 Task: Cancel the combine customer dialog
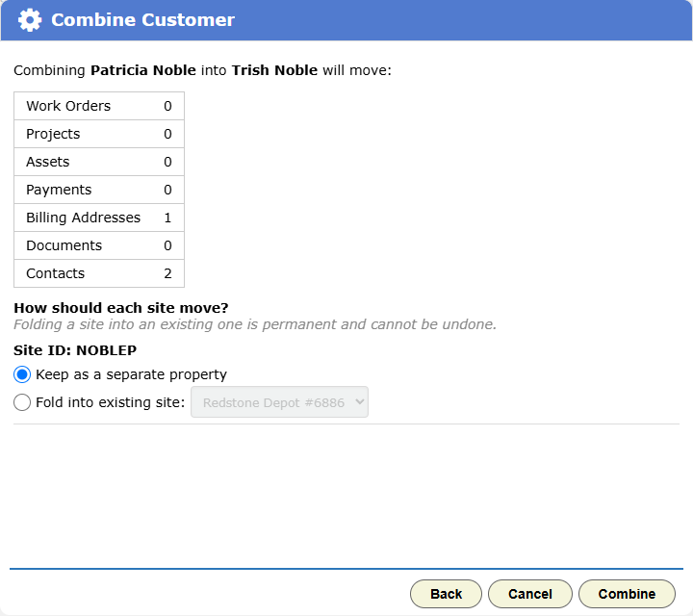tap(530, 594)
